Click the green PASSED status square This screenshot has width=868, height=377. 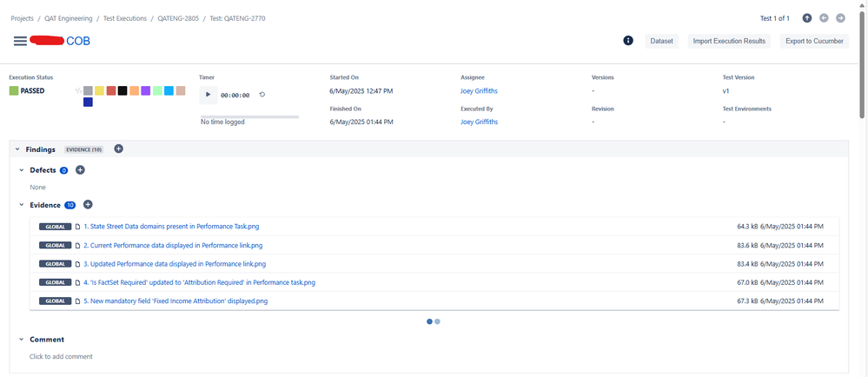[14, 91]
